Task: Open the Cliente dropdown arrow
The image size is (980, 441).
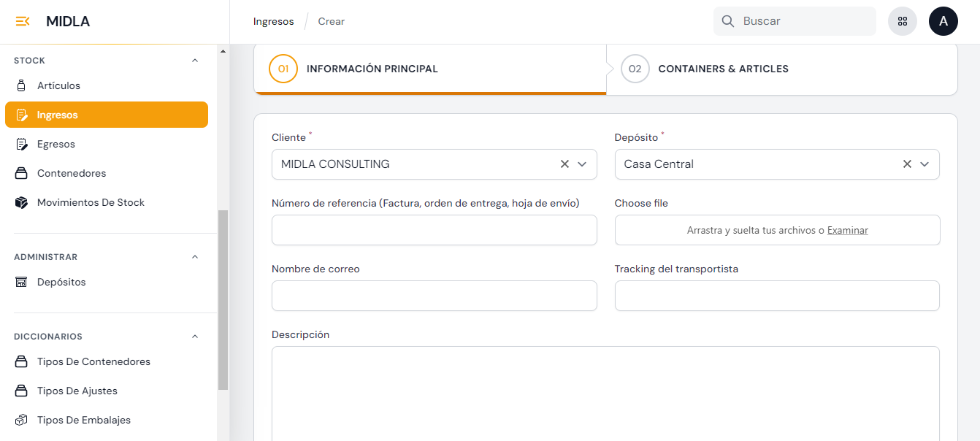Action: point(582,164)
